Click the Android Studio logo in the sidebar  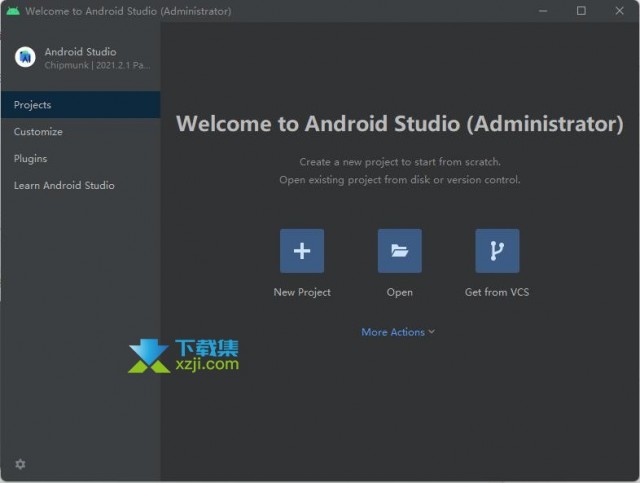[25, 57]
